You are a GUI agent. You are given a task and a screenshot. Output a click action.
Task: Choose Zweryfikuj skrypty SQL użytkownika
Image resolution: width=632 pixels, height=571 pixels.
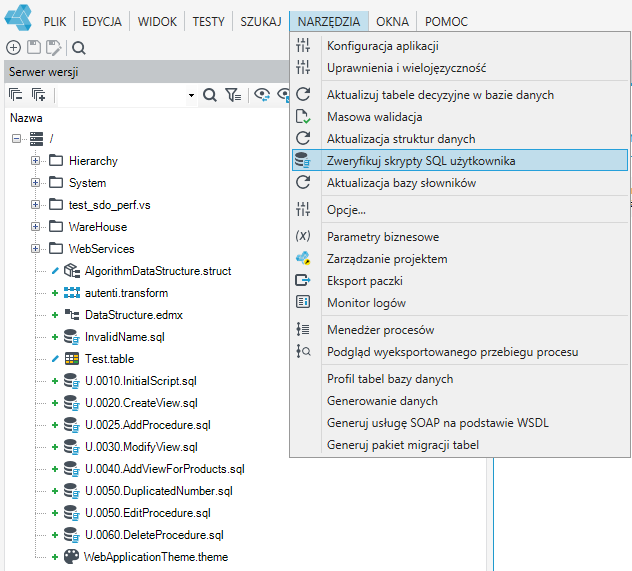tap(460, 160)
